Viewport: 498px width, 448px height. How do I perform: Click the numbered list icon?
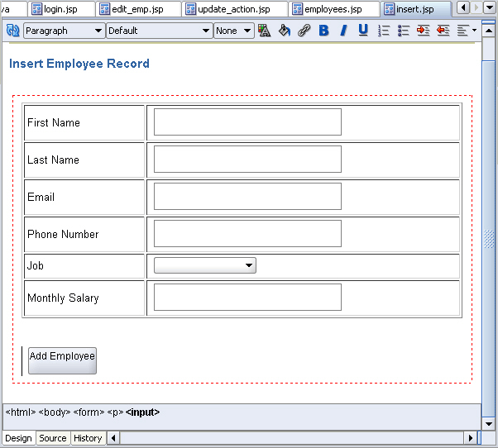click(384, 31)
